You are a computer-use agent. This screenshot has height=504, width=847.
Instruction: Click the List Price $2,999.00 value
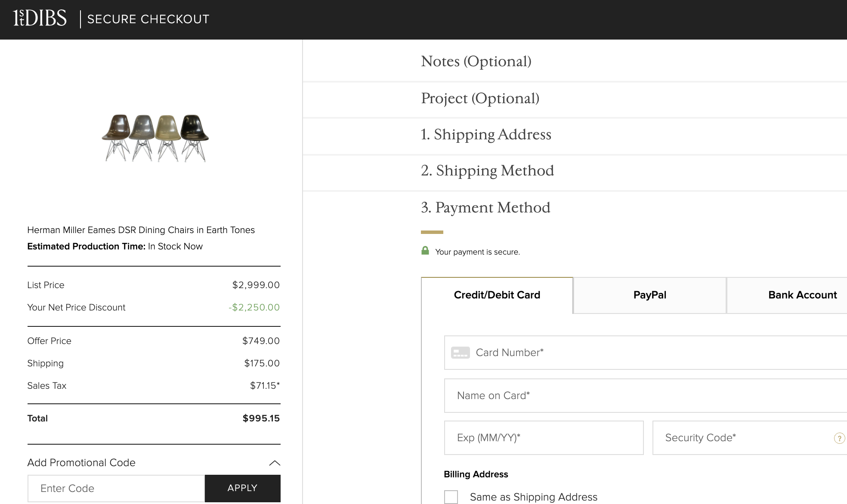point(256,285)
